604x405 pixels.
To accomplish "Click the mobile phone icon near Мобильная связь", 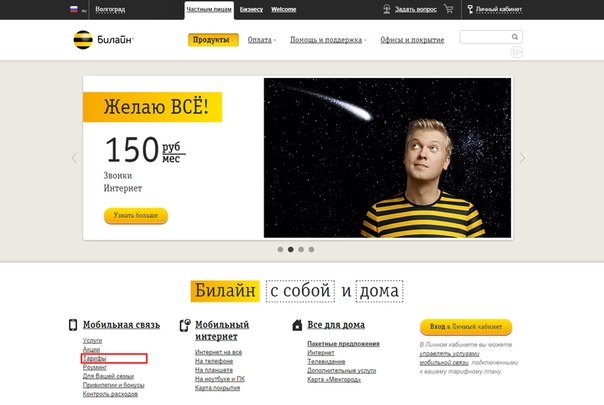I will 73,325.
